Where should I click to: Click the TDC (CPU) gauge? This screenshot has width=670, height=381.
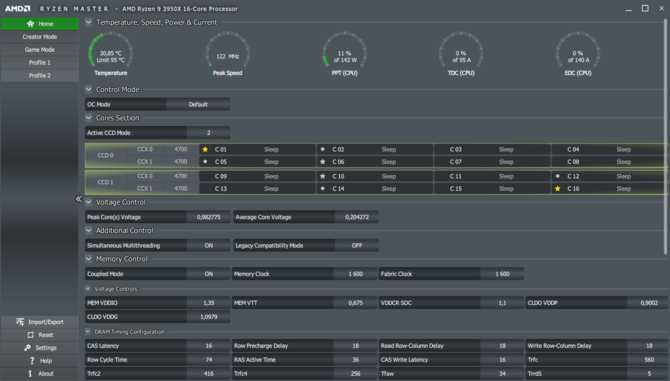461,55
